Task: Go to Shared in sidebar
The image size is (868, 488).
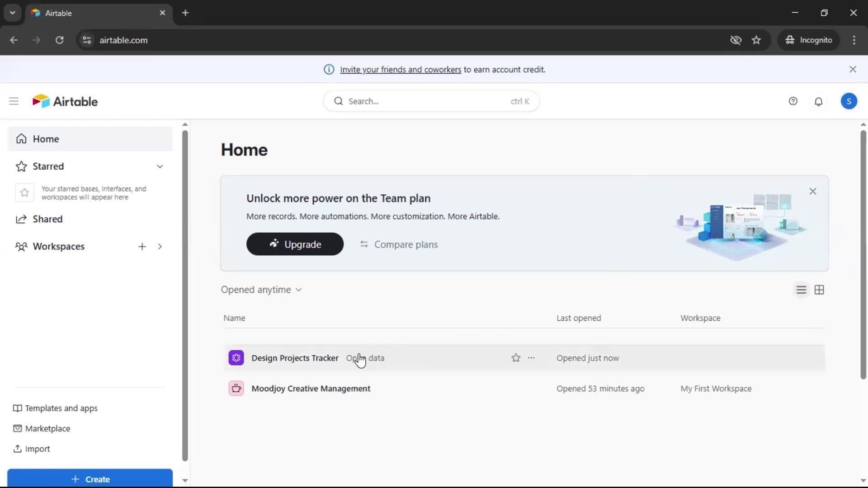Action: coord(47,219)
